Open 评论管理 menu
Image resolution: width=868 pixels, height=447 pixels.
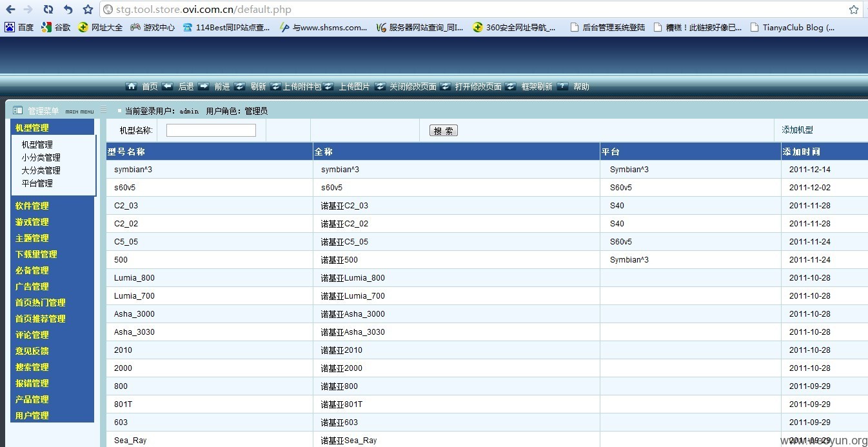pos(53,335)
